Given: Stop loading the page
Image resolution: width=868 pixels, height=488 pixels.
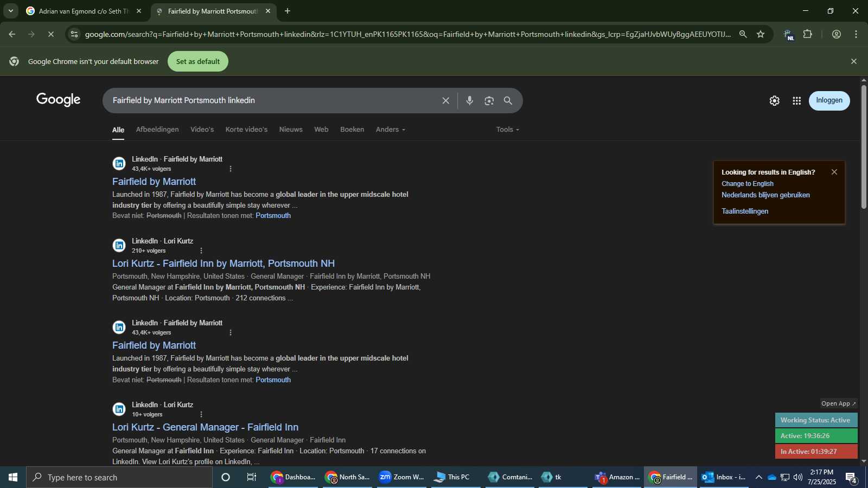Looking at the screenshot, I should [50, 34].
